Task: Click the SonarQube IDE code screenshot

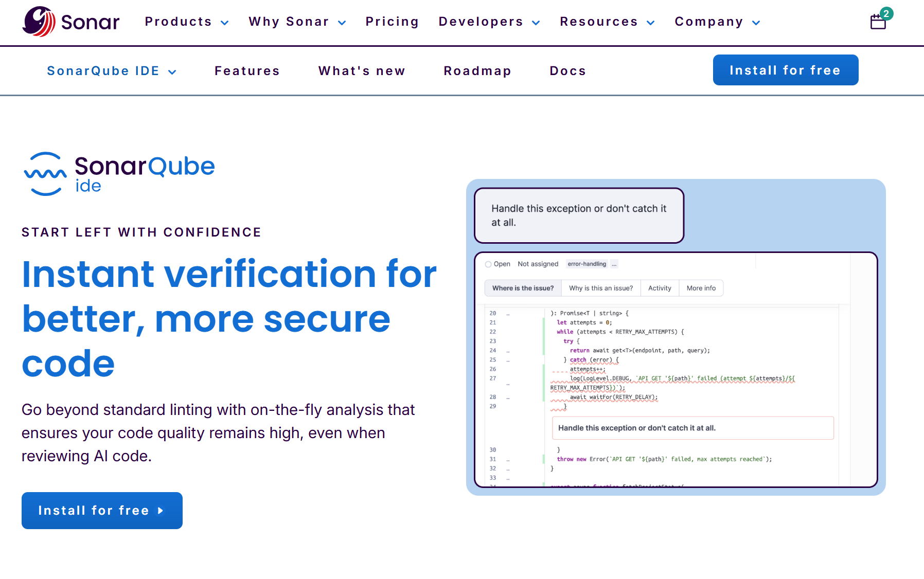Action: point(676,369)
